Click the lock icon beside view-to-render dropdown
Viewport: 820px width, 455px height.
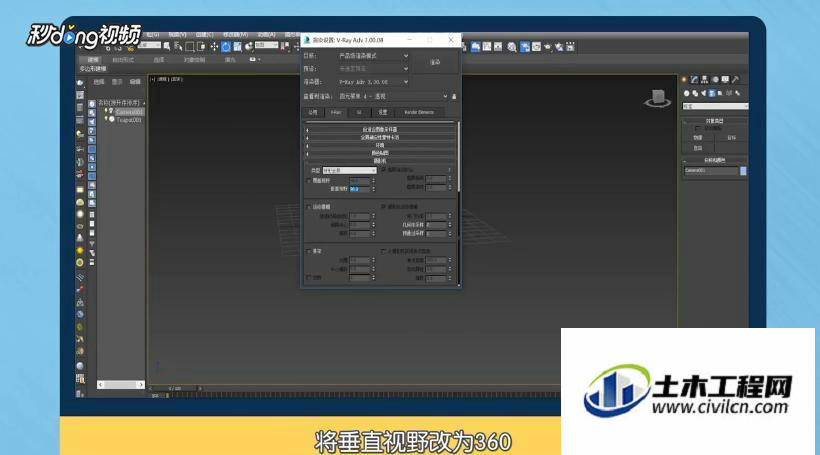454,96
